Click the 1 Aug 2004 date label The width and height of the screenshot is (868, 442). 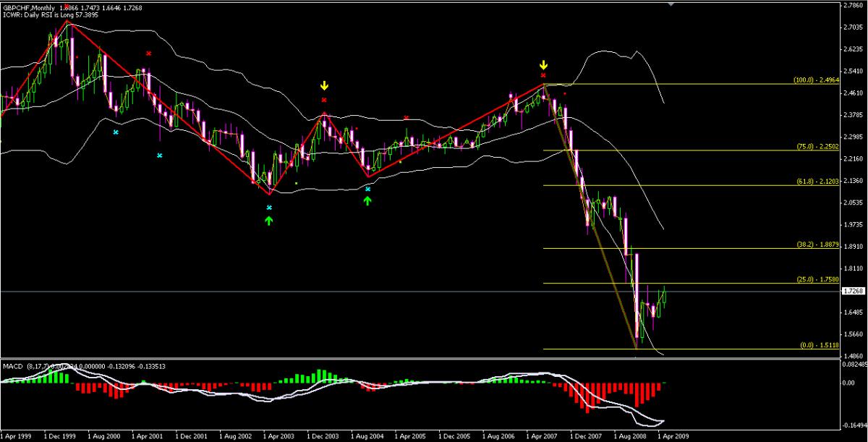[x=367, y=437]
